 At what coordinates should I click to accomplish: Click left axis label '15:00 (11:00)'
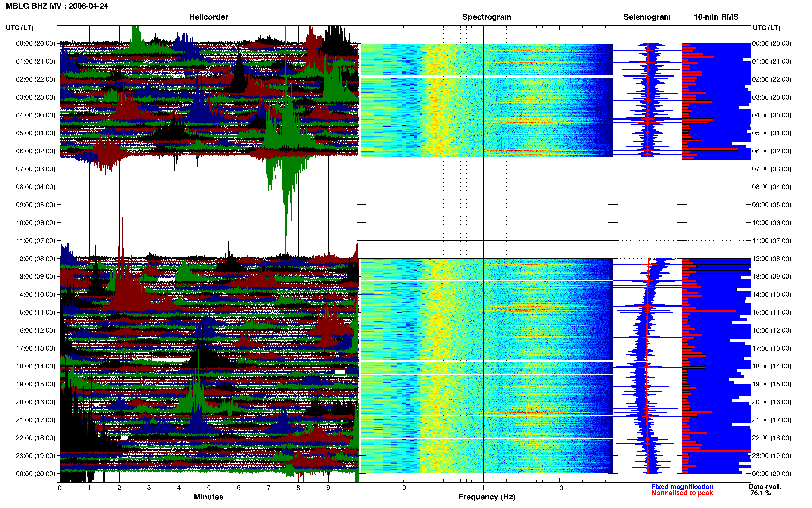click(36, 312)
